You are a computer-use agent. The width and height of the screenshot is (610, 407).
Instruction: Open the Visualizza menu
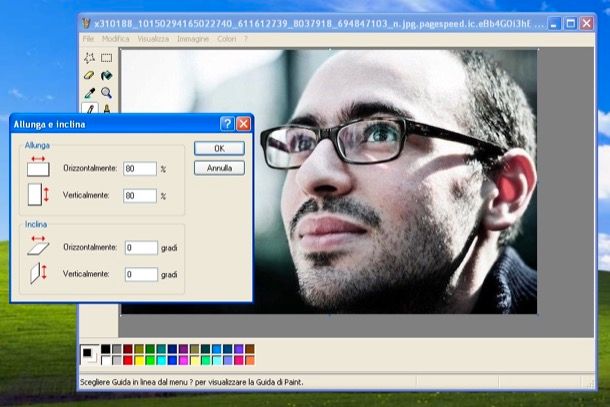(153, 38)
